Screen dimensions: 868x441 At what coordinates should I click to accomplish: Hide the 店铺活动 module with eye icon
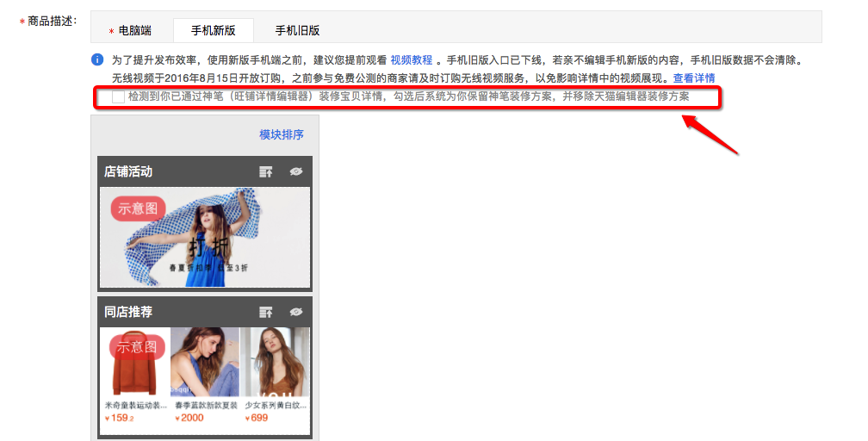click(x=296, y=171)
